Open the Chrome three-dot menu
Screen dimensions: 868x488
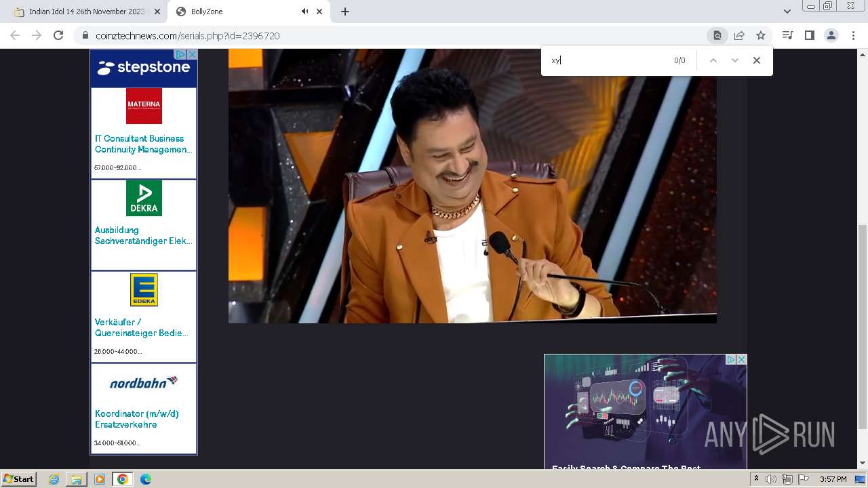tap(854, 35)
